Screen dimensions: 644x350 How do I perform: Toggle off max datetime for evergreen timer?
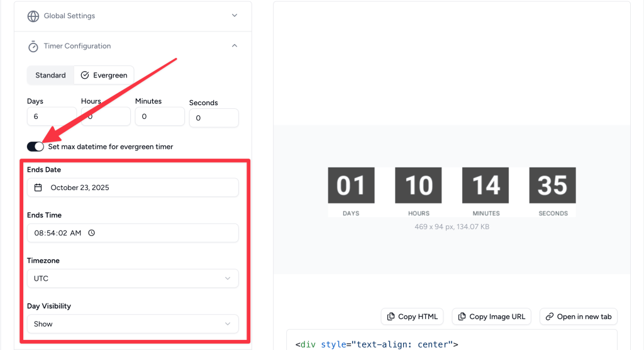click(35, 147)
